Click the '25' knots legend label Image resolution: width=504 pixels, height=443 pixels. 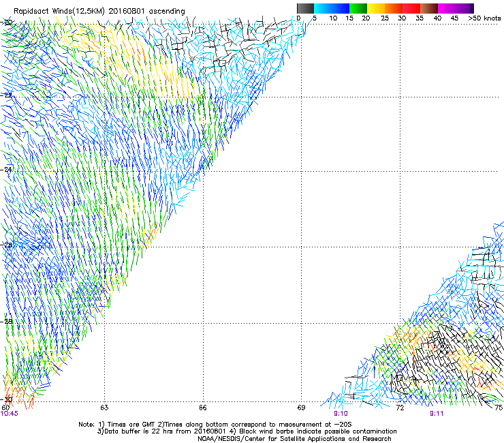(x=385, y=18)
